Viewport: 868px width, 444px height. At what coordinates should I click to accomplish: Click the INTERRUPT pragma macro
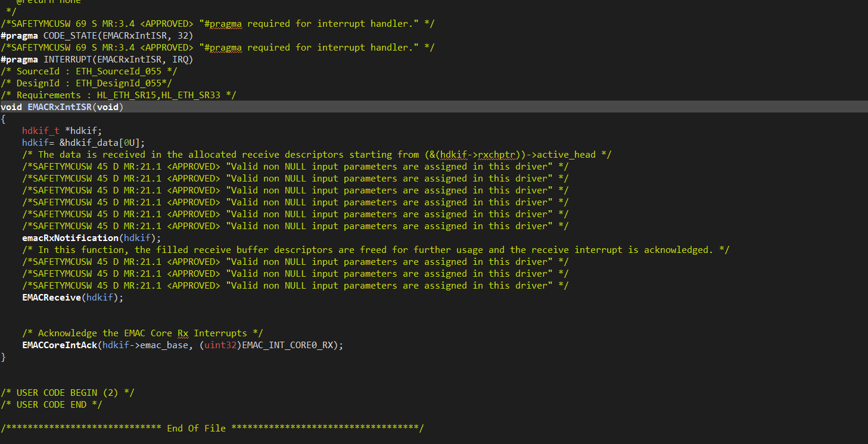(67, 60)
